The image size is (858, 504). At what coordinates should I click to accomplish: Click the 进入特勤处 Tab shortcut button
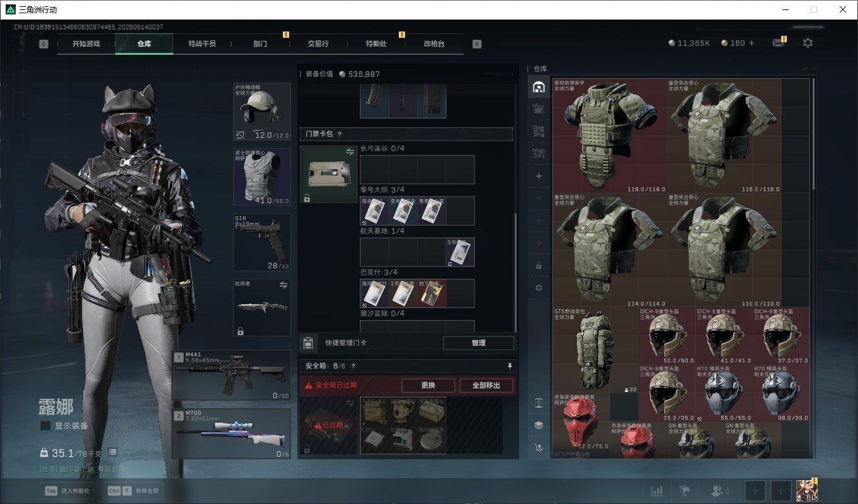(67, 490)
